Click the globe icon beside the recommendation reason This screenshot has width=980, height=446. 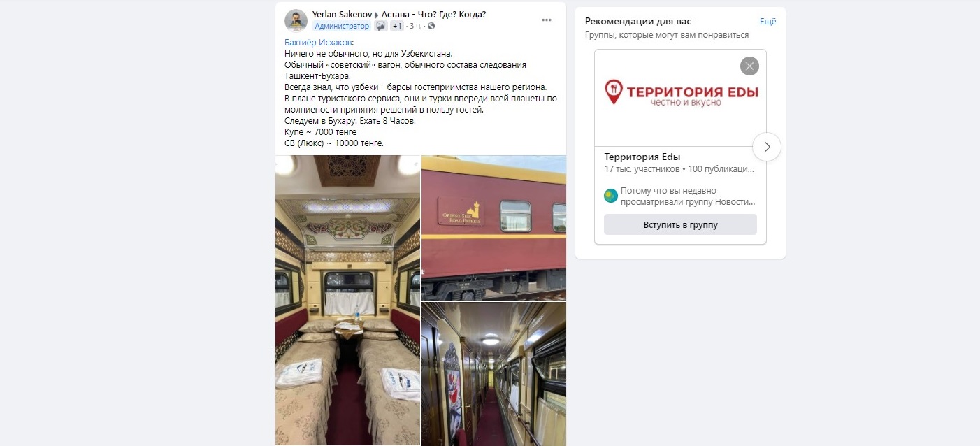coord(611,196)
